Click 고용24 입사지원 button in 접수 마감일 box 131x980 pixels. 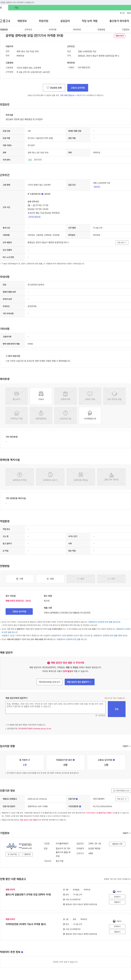19,611
